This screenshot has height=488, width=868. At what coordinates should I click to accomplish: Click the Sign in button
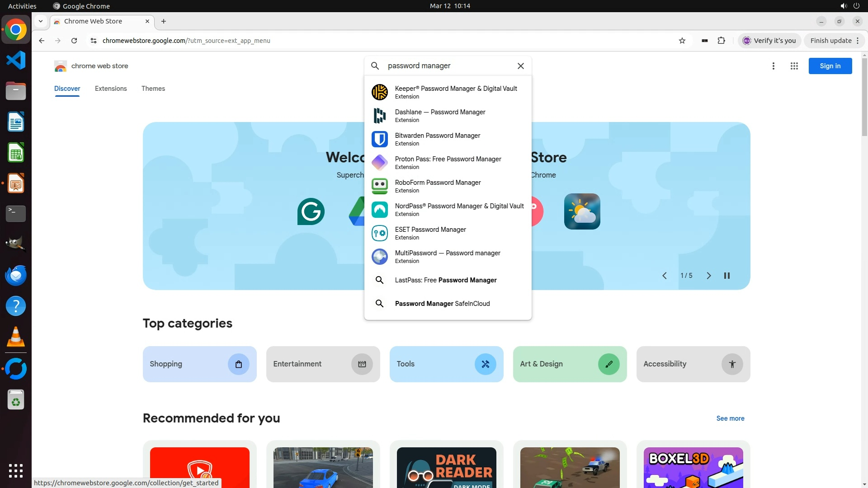[830, 66]
